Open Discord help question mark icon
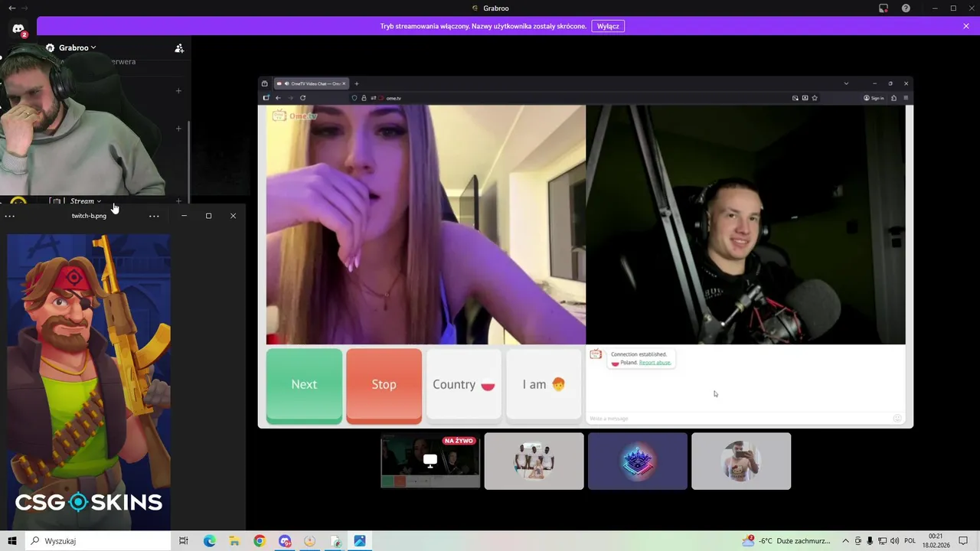The width and height of the screenshot is (980, 551). point(906,8)
